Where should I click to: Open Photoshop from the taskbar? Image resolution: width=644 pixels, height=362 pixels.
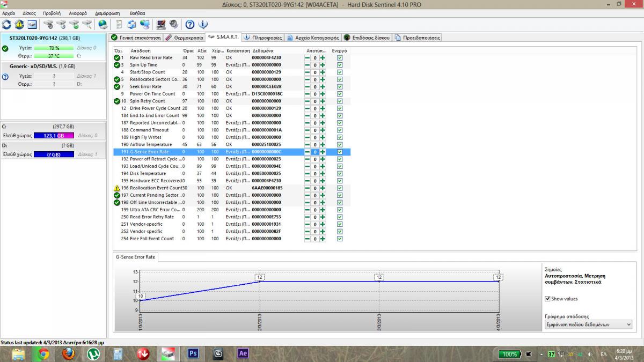coord(193,353)
